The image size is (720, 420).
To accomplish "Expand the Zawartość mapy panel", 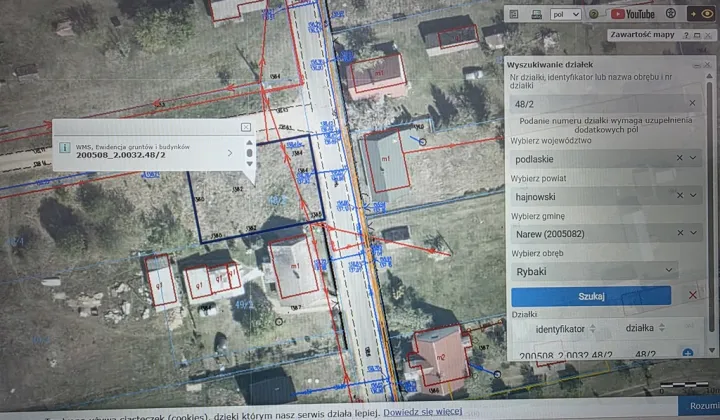I will (697, 35).
